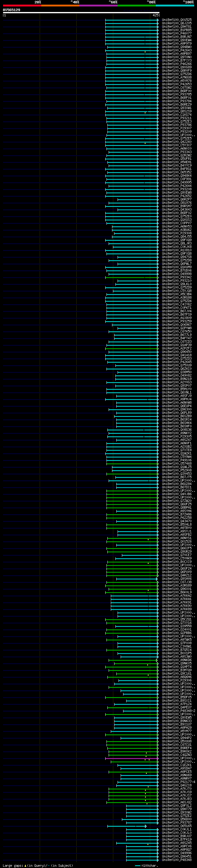
Task: Click the UniRef100_A7KKA2 label
Action: click(177, 596)
